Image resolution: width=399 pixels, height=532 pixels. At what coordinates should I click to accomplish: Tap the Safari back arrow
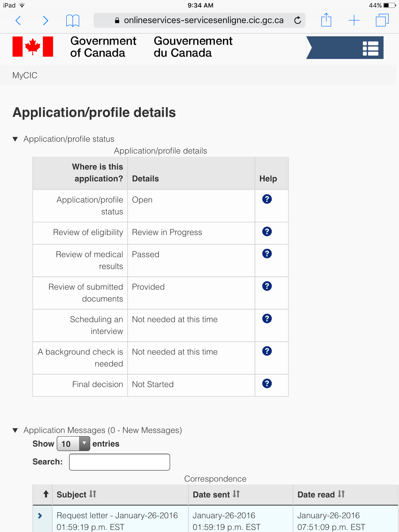point(18,21)
